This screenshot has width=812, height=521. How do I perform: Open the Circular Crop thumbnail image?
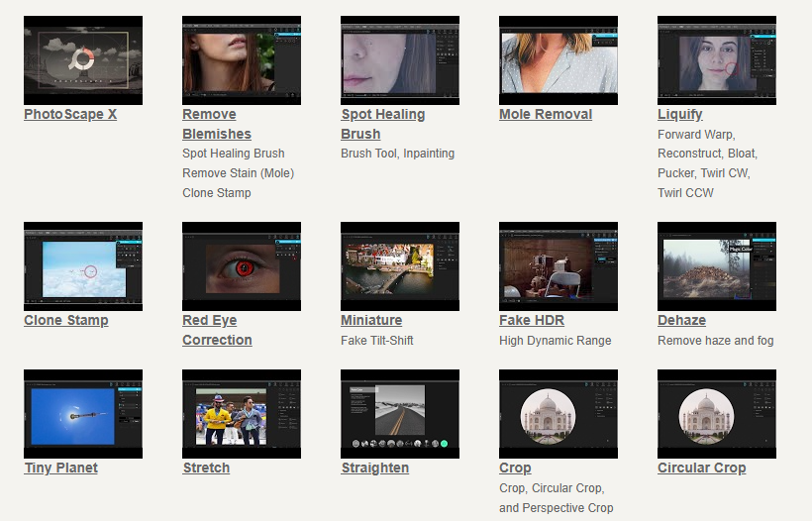717,414
